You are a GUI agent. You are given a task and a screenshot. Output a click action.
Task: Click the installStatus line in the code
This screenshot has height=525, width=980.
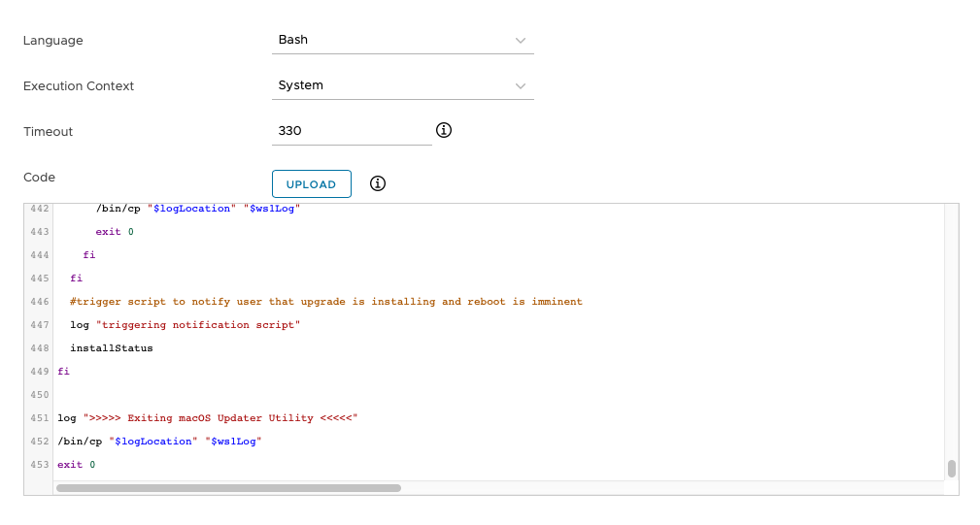pyautogui.click(x=112, y=348)
